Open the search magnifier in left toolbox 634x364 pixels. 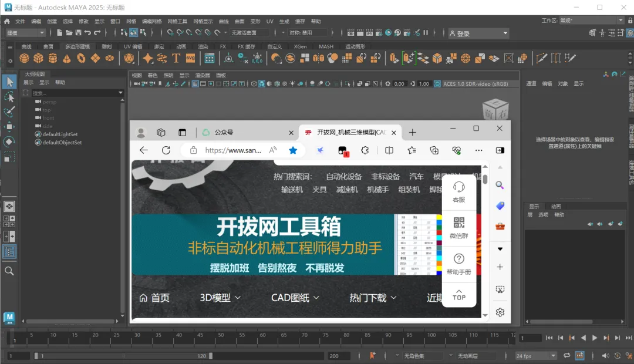(9, 271)
